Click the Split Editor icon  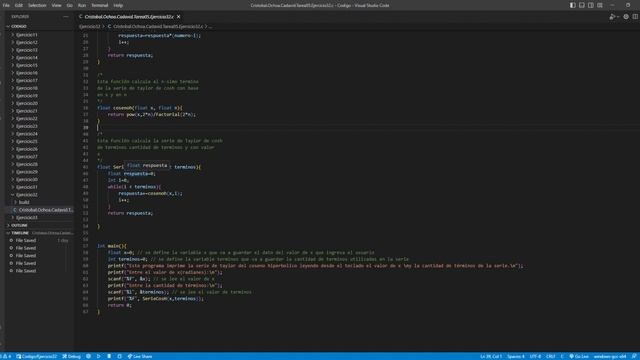635,17
